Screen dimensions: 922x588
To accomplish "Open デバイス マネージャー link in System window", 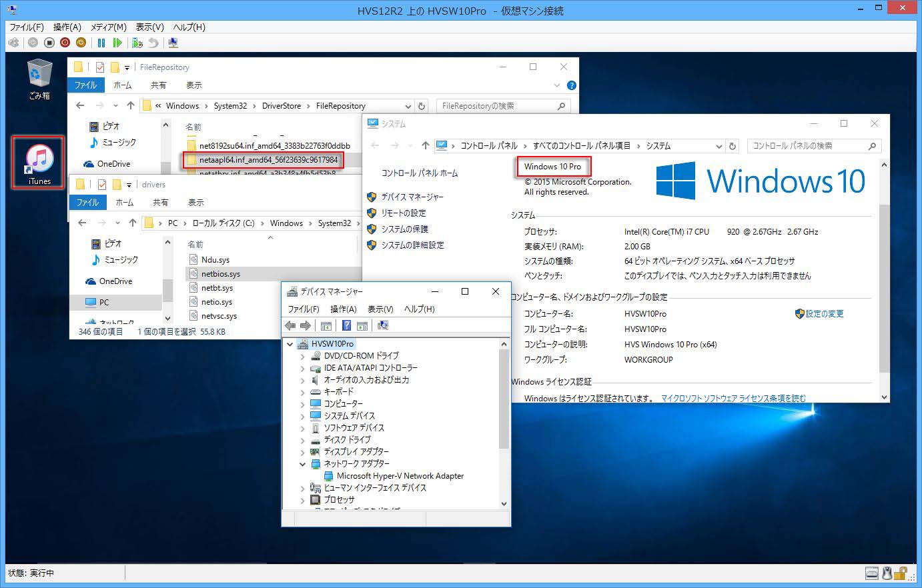I will (412, 197).
